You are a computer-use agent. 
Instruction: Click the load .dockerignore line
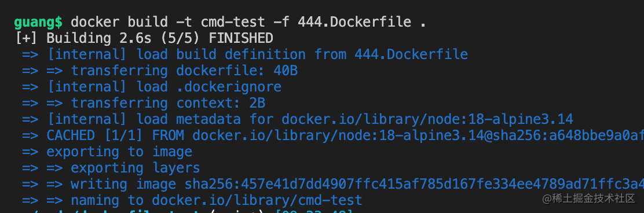point(152,87)
